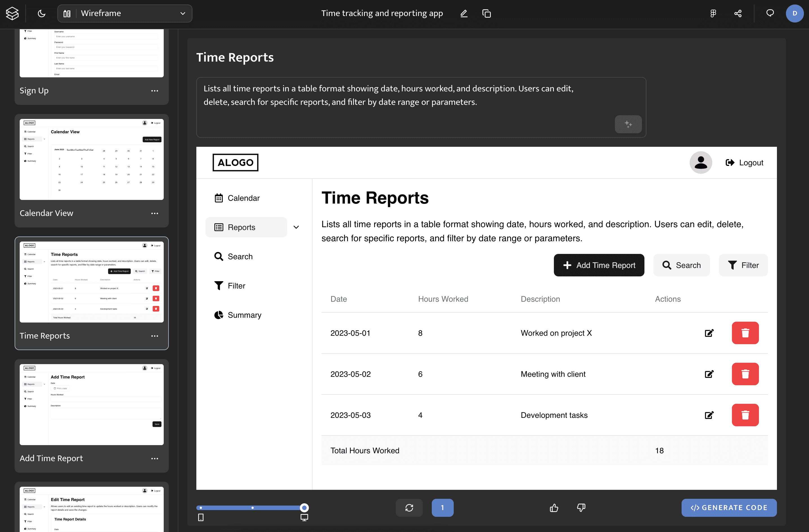Click the share icon in top bar
Screen dimensions: 809x532
738,13
